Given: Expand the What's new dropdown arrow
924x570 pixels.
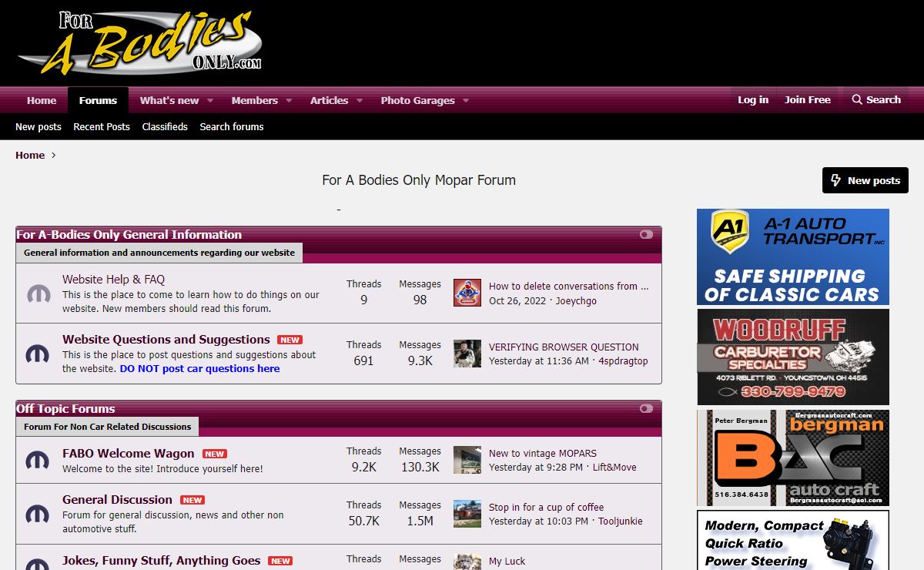Looking at the screenshot, I should pos(209,101).
